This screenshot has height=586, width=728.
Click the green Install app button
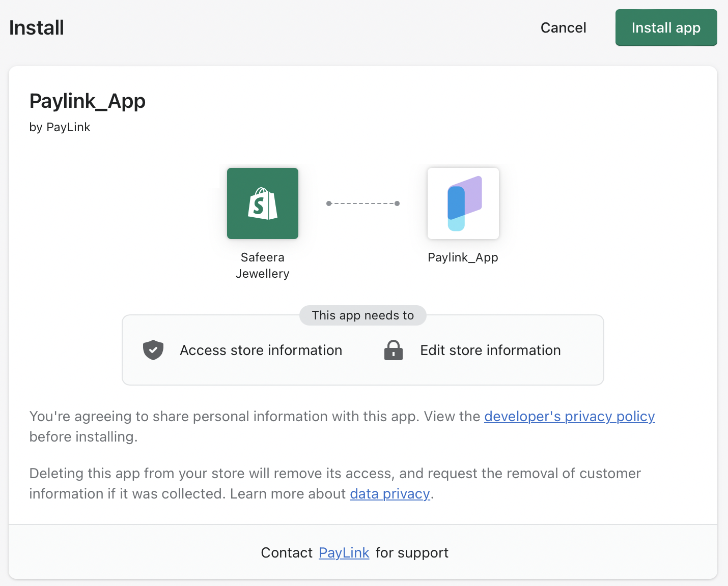(x=666, y=27)
